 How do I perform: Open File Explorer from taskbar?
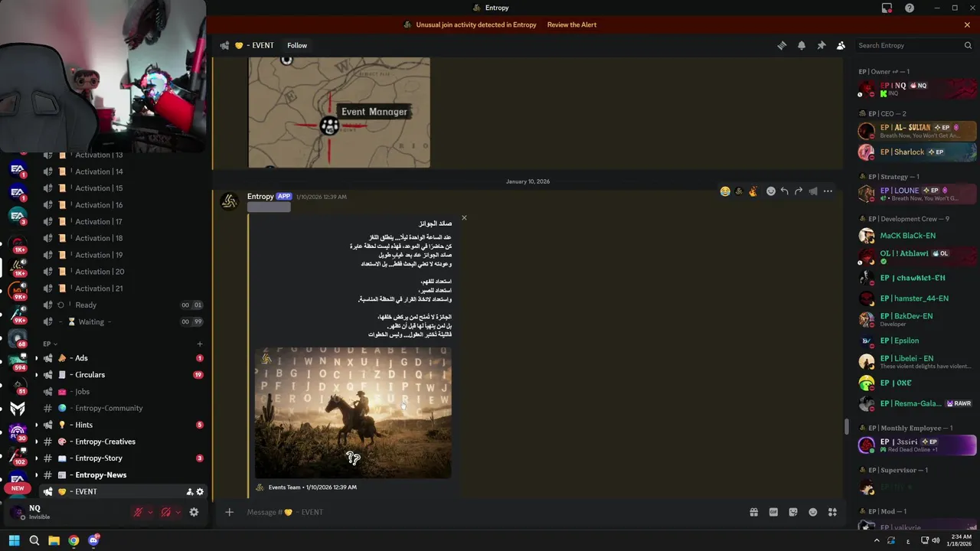(x=54, y=540)
